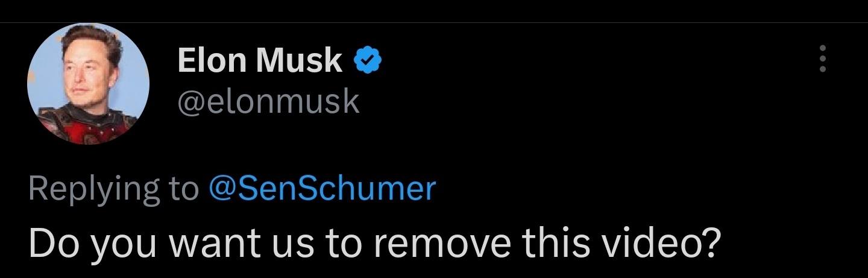
Task: Open the @elonmusk handle link
Action: (x=268, y=101)
